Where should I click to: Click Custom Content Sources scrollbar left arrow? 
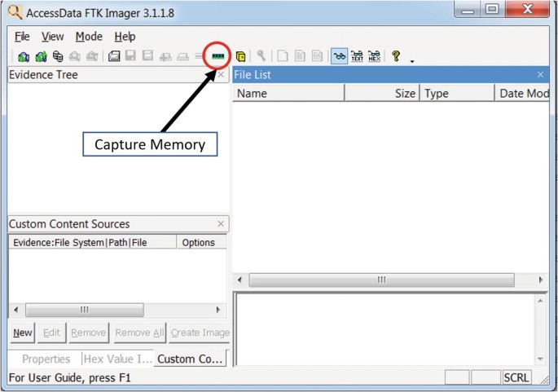tap(16, 310)
